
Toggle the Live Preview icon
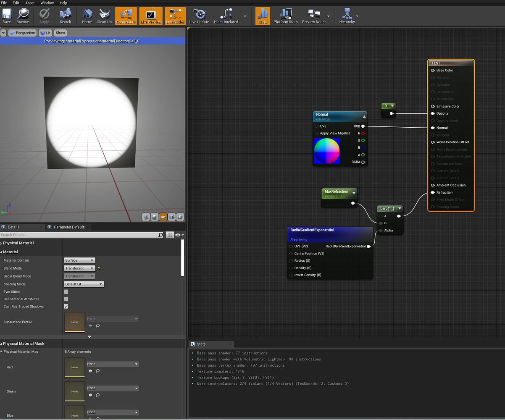click(x=150, y=16)
